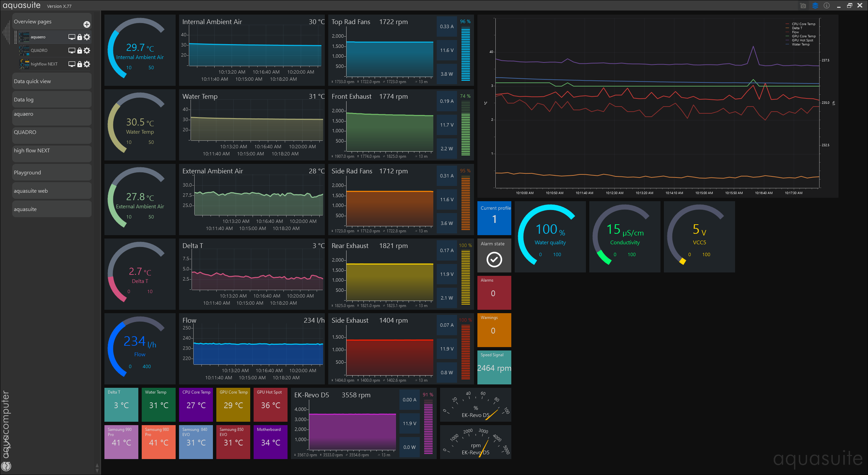Screen dimensions: 868x475
Task: Toggle lock on the aquaero overview page
Action: click(80, 37)
